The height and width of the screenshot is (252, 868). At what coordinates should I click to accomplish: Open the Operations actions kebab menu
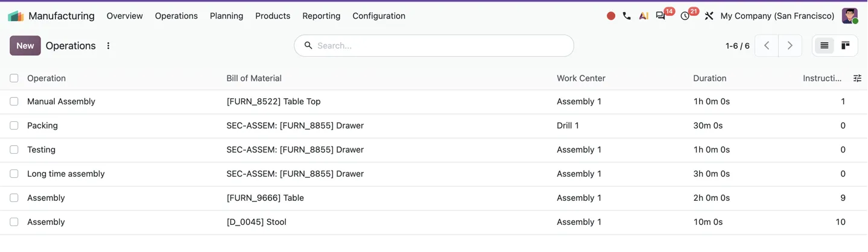[108, 46]
